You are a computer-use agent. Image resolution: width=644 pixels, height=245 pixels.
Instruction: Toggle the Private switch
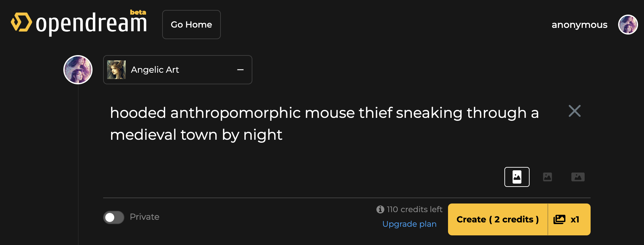click(113, 217)
